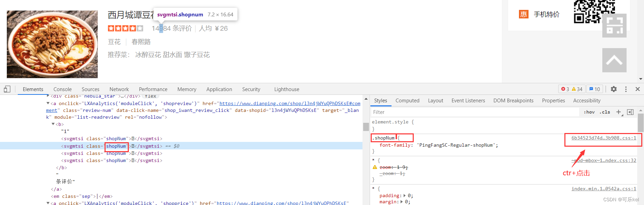Screen dimensions: 644x205
Task: Click the Styles pane vertical scrollbar thumb
Action: tap(641, 123)
